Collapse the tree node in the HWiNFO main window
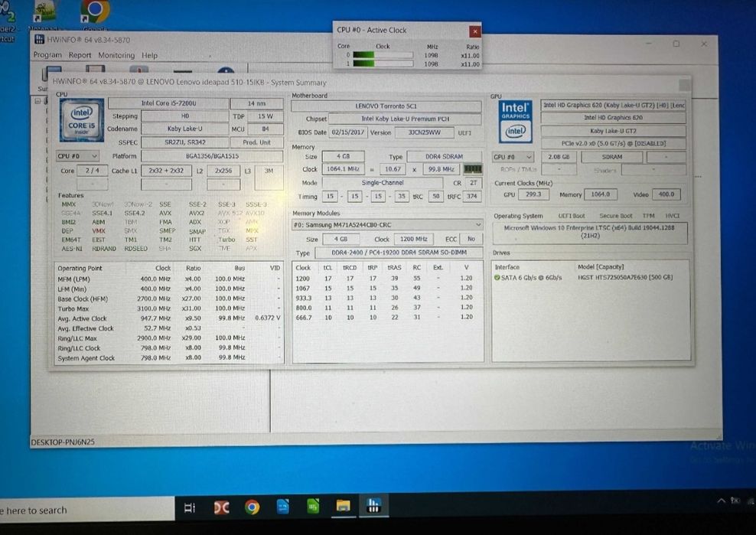The height and width of the screenshot is (535, 756). (37, 101)
